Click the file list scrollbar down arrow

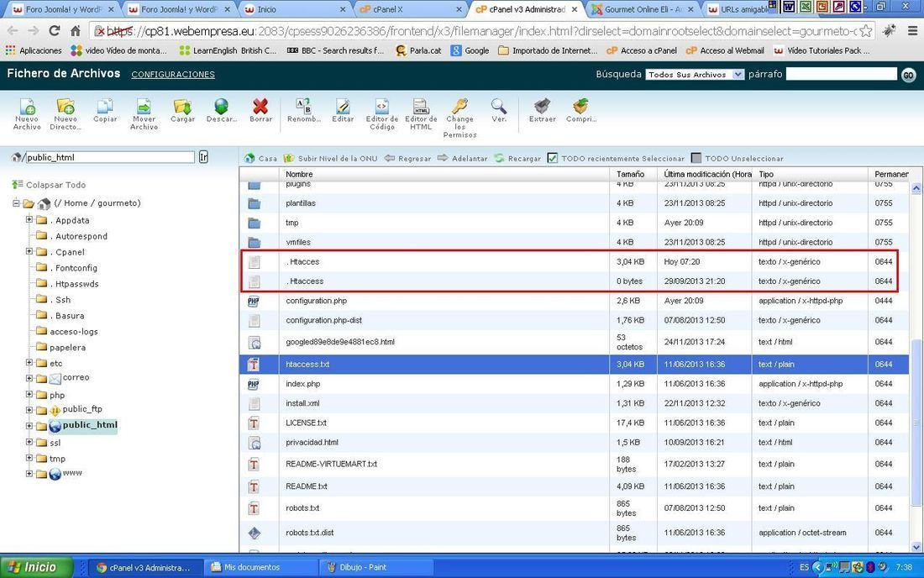[916, 547]
